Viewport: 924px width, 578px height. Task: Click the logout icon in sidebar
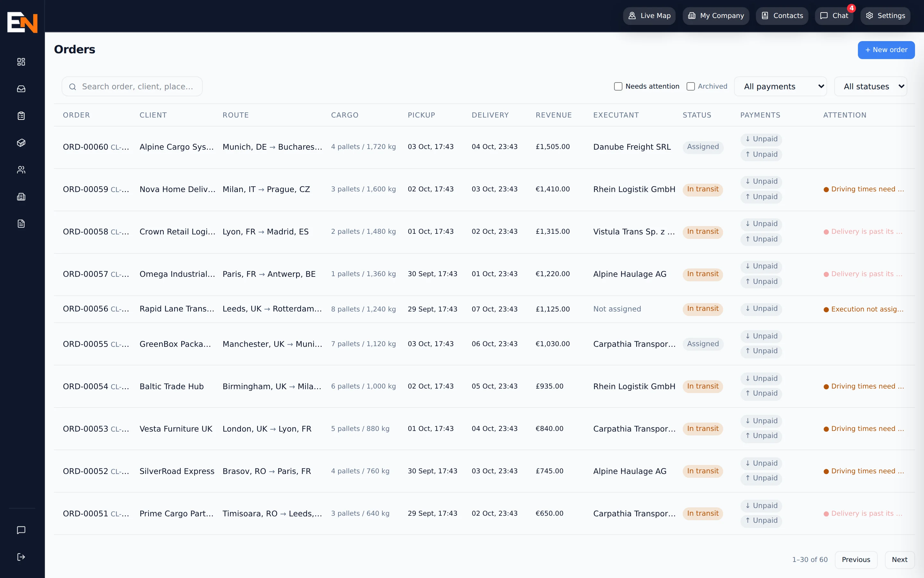tap(21, 556)
